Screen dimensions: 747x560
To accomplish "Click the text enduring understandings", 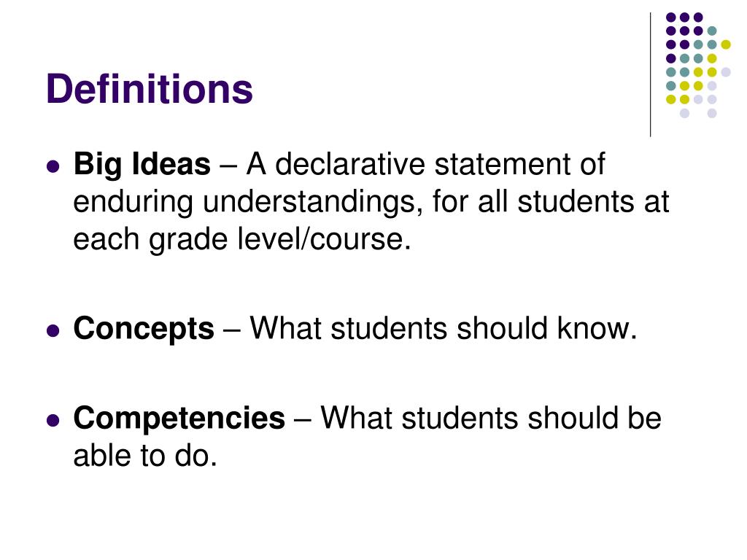I will [248, 203].
